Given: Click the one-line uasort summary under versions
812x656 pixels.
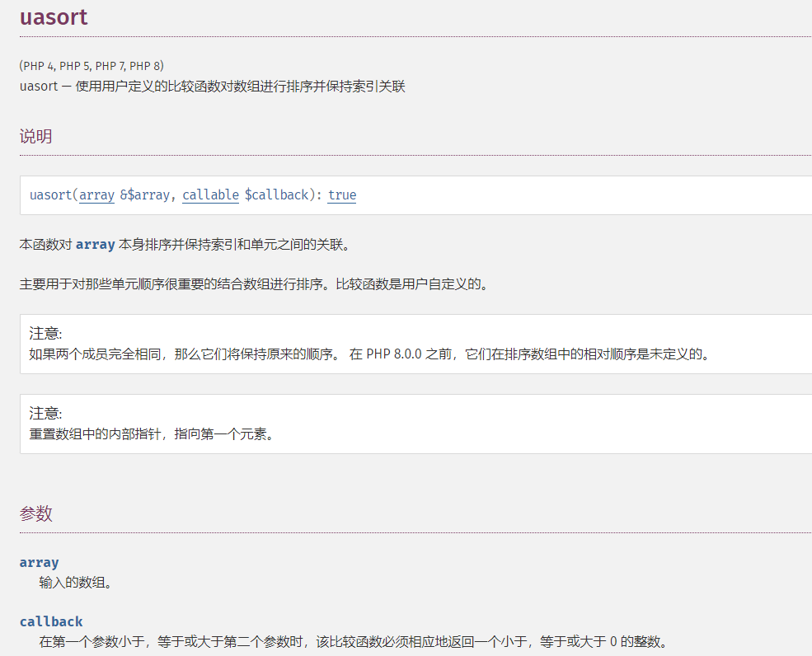Looking at the screenshot, I should pyautogui.click(x=213, y=86).
